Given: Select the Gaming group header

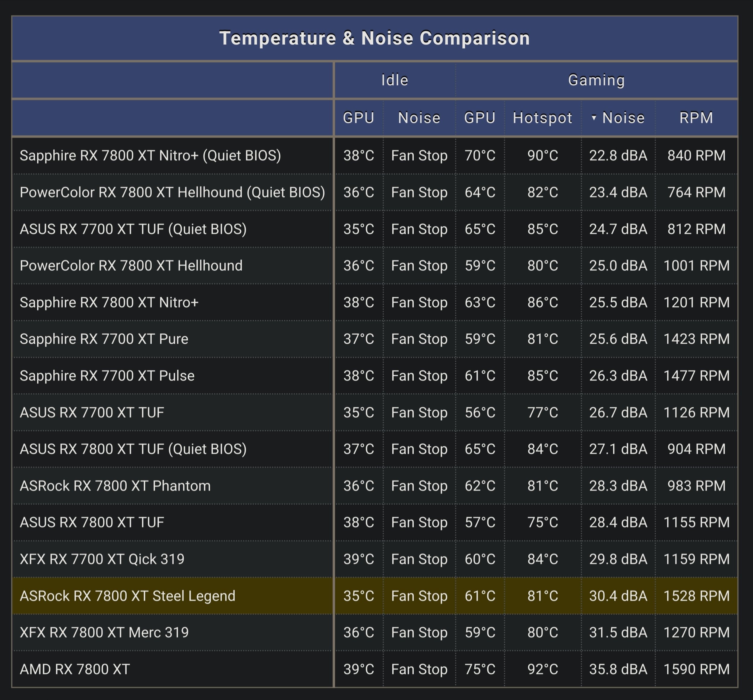Looking at the screenshot, I should (596, 80).
